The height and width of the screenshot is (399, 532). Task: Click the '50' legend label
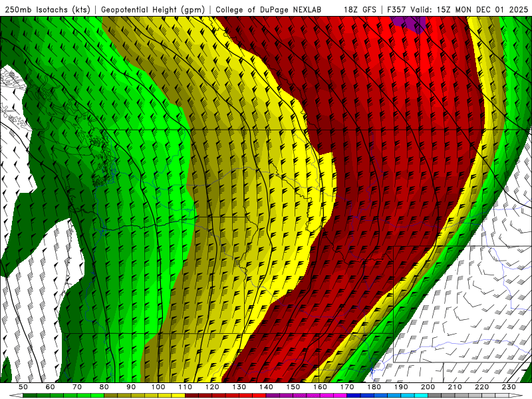[x=23, y=387]
